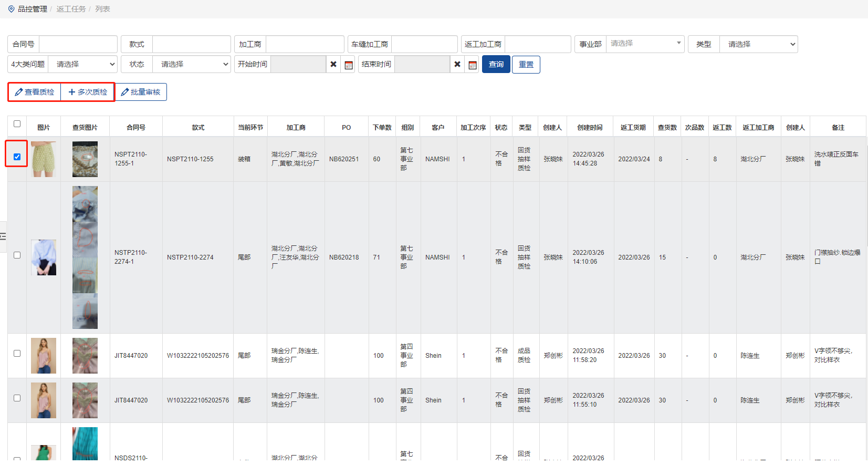Click the 多次质检 plus button

tap(88, 92)
